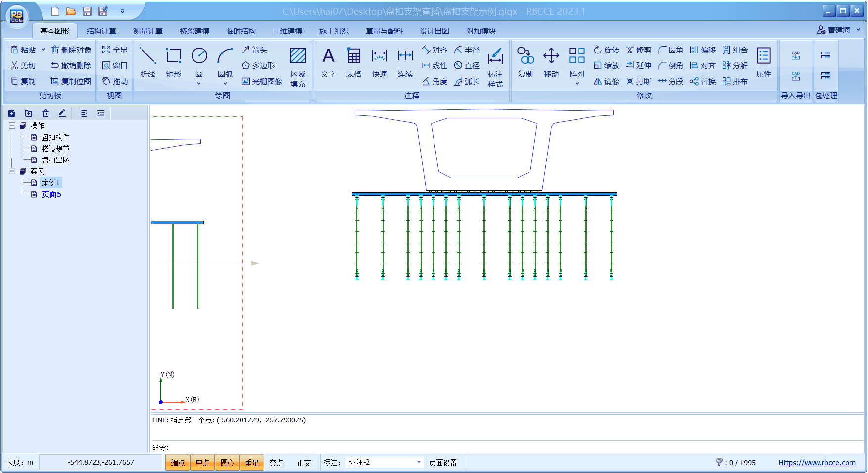The width and height of the screenshot is (868, 473).
Task: Click the 区域填充 hatch fill tool
Action: click(x=298, y=67)
